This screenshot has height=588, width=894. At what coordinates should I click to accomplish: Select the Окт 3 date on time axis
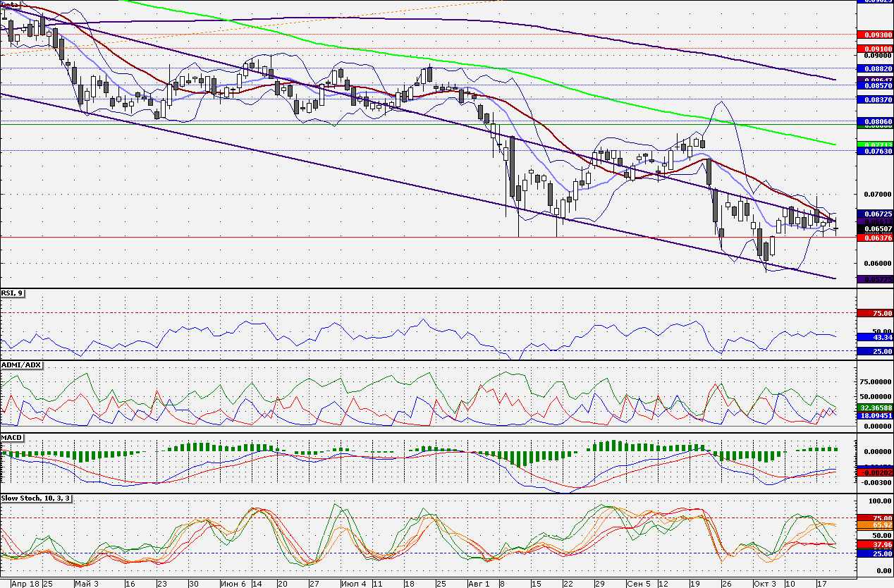(764, 584)
